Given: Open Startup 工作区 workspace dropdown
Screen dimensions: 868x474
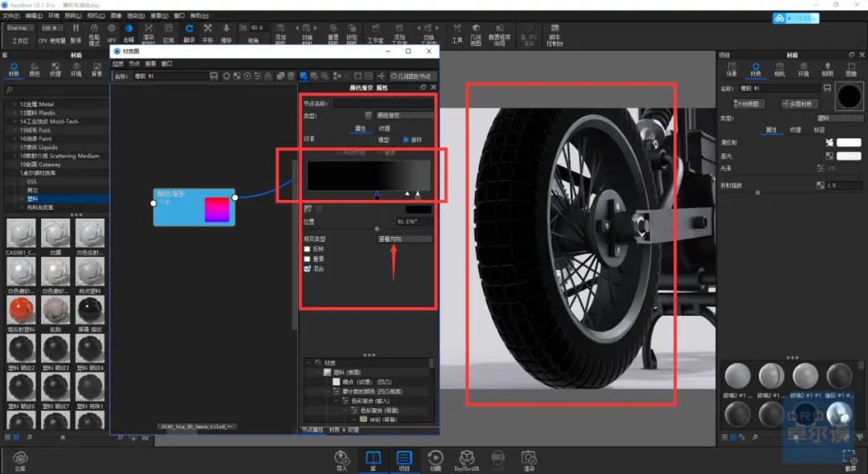Looking at the screenshot, I should tap(20, 28).
